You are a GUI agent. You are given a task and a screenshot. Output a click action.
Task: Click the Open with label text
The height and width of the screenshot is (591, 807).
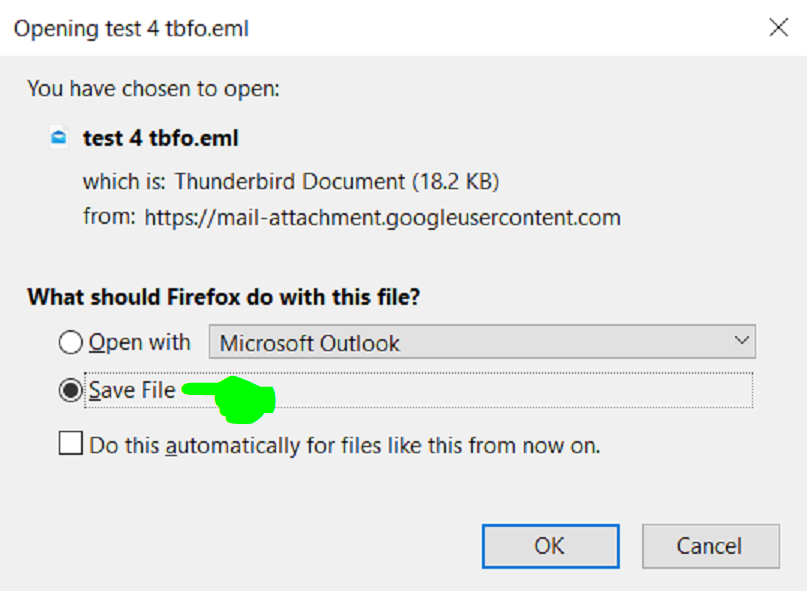click(x=139, y=342)
